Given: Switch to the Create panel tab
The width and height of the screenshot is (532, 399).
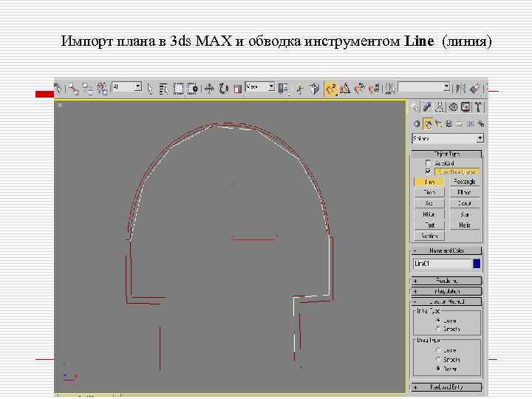Looking at the screenshot, I should [x=415, y=107].
